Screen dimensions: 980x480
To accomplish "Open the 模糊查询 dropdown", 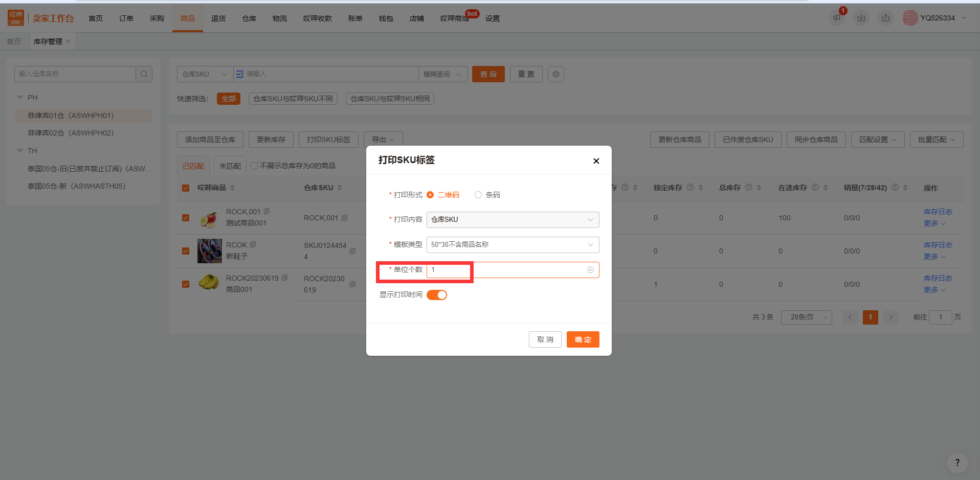I will point(443,74).
